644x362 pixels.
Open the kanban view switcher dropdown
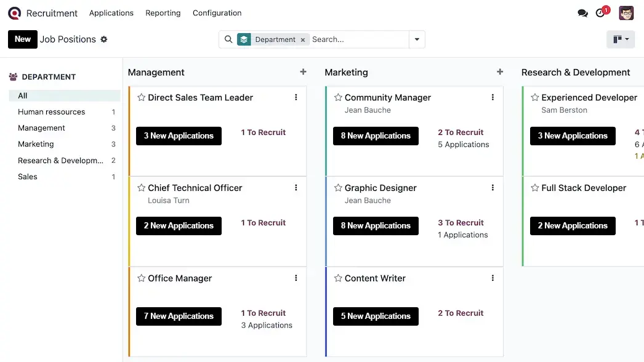pyautogui.click(x=621, y=39)
